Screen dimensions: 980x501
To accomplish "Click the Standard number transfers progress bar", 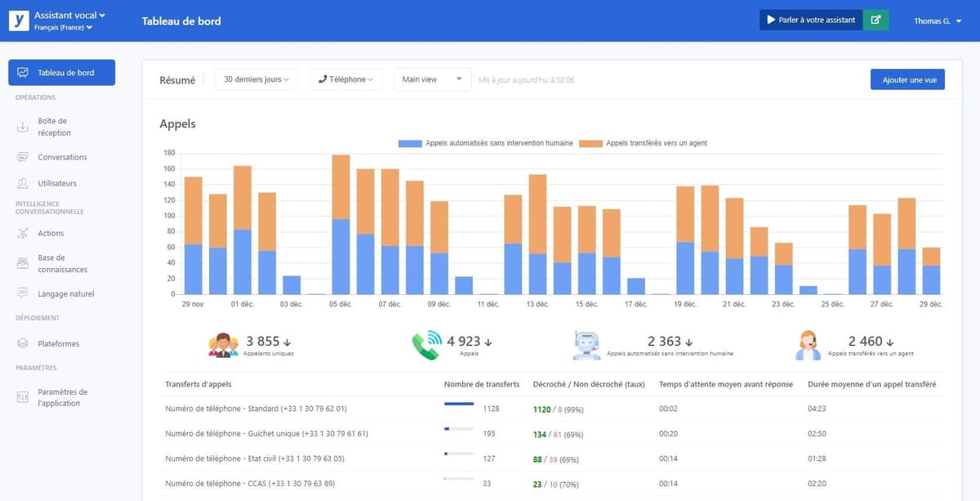I will pyautogui.click(x=458, y=404).
